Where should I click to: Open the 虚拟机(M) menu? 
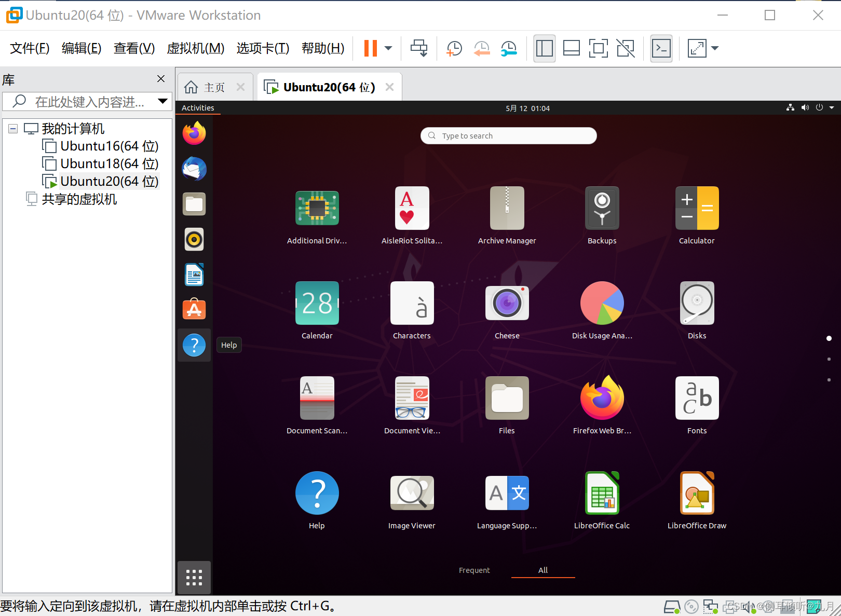coord(195,48)
